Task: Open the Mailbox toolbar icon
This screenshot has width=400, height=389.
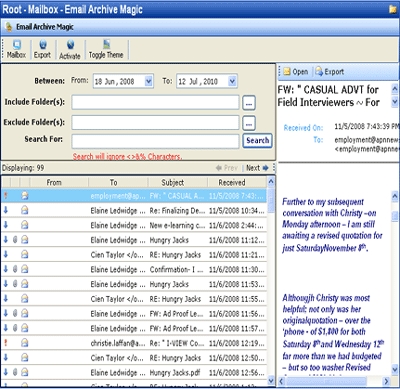Action: tap(16, 49)
